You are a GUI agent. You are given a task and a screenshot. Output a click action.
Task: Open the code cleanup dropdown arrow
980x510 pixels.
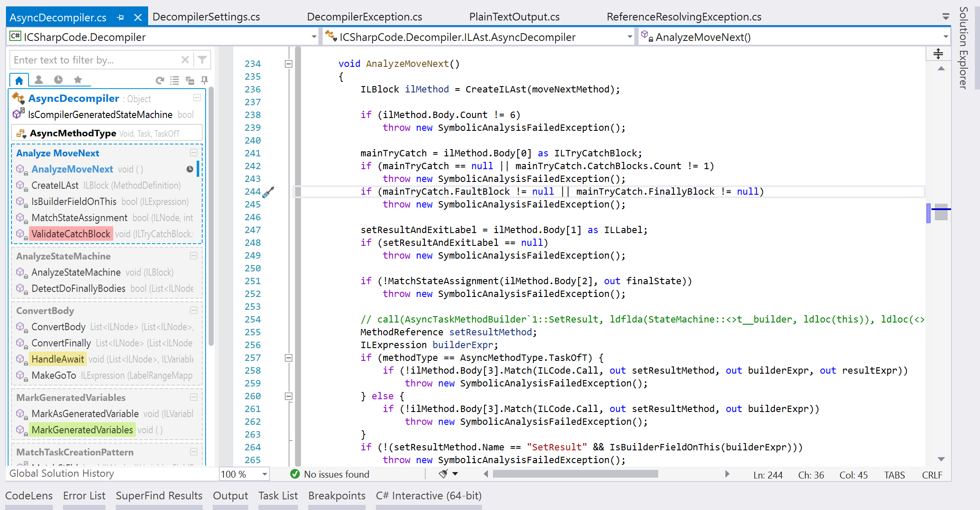click(455, 474)
